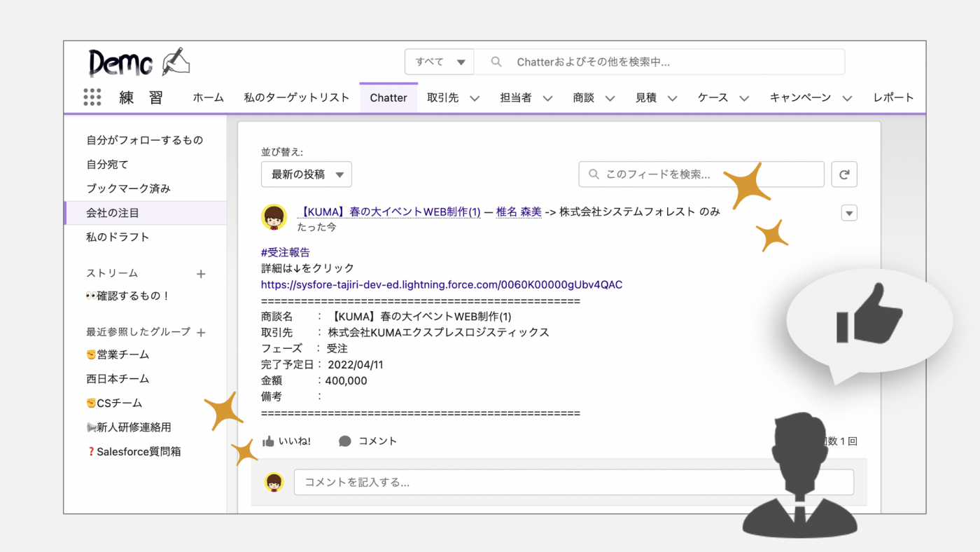Open the 私のターゲットリスト tab
The image size is (980, 552).
(x=297, y=98)
